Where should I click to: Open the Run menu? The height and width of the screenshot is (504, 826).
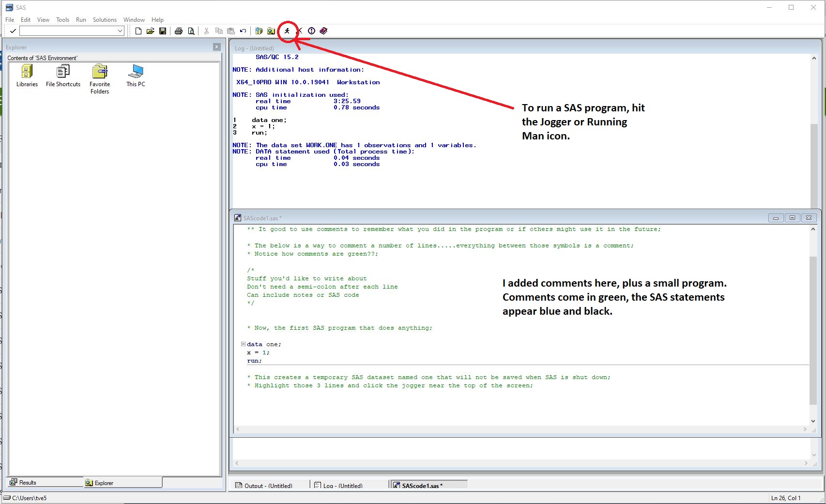click(x=81, y=20)
